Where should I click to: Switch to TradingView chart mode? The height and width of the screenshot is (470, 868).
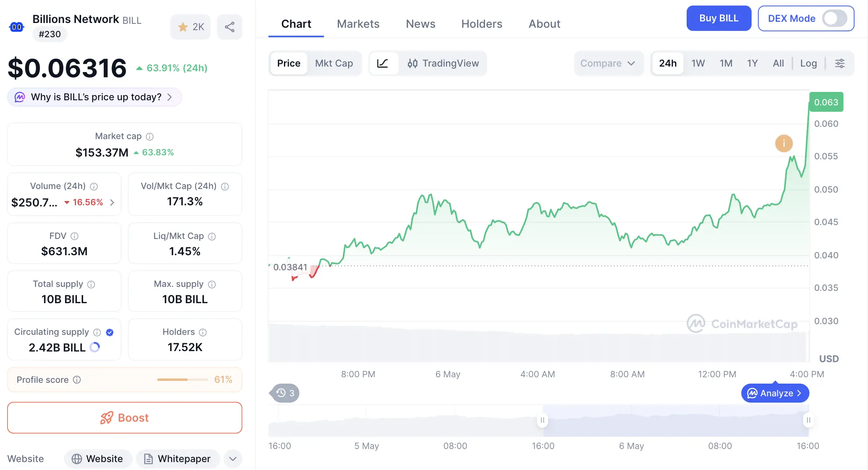tap(443, 63)
